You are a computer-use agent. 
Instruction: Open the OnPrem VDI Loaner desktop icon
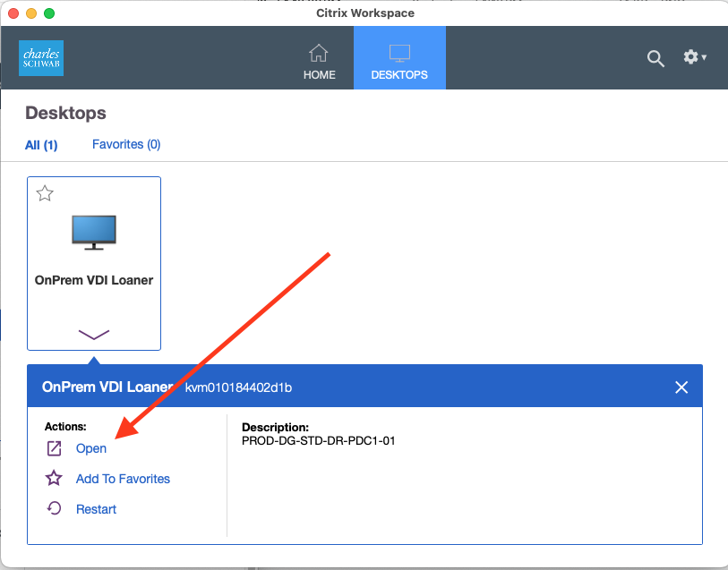93,231
